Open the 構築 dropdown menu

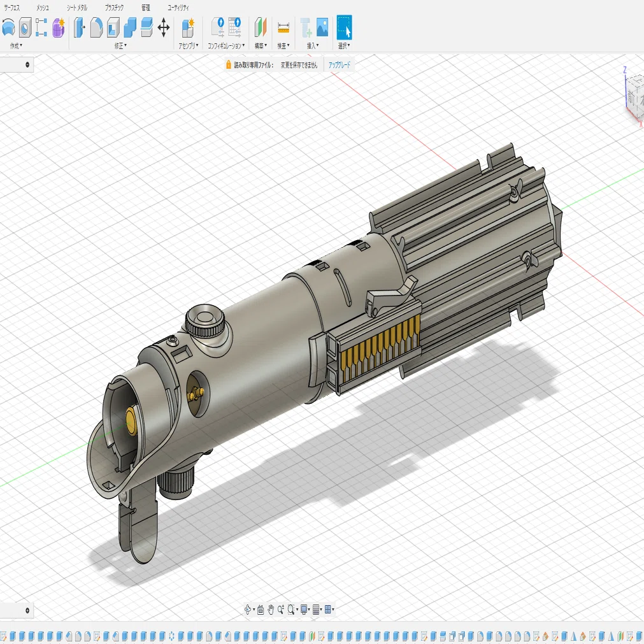tap(261, 46)
